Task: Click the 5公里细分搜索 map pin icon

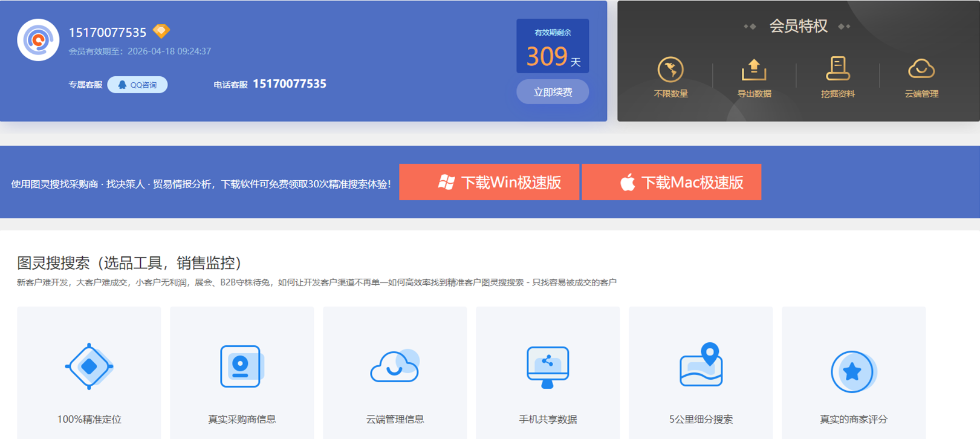Action: (701, 365)
